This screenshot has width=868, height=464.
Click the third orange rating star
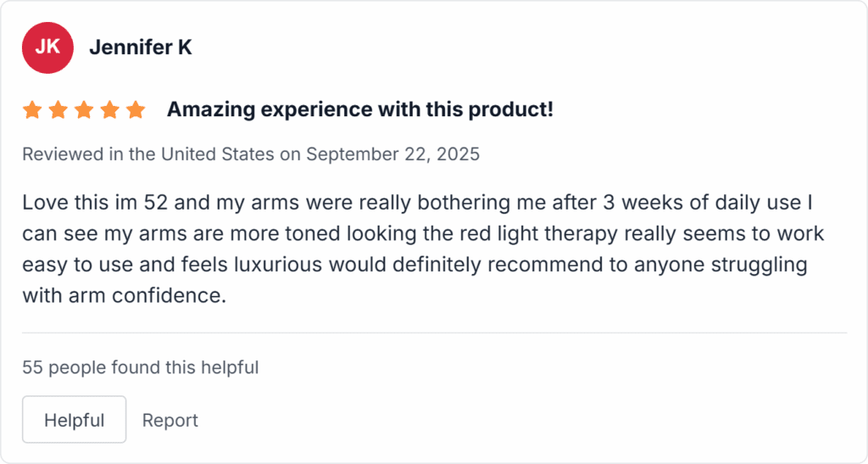point(84,109)
